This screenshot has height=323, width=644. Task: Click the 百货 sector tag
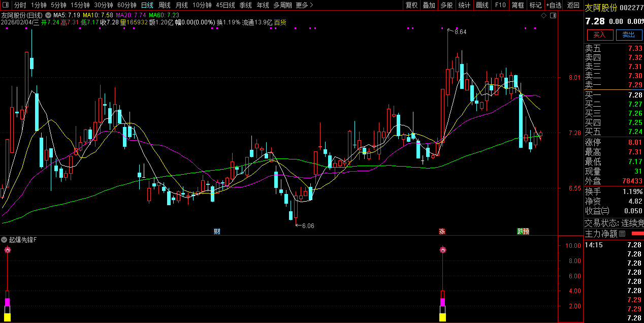pos(280,22)
